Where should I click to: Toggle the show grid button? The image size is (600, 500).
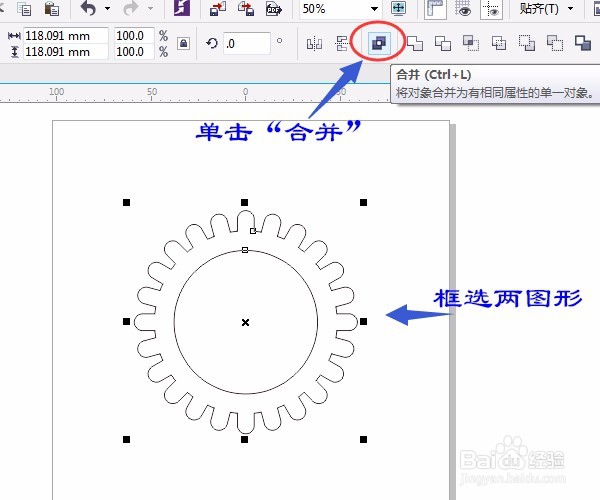pyautogui.click(x=463, y=8)
